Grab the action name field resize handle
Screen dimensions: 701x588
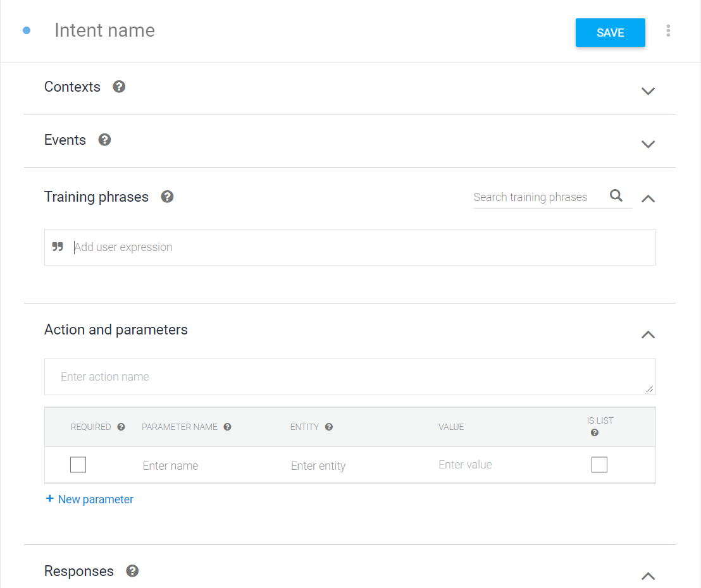(650, 389)
